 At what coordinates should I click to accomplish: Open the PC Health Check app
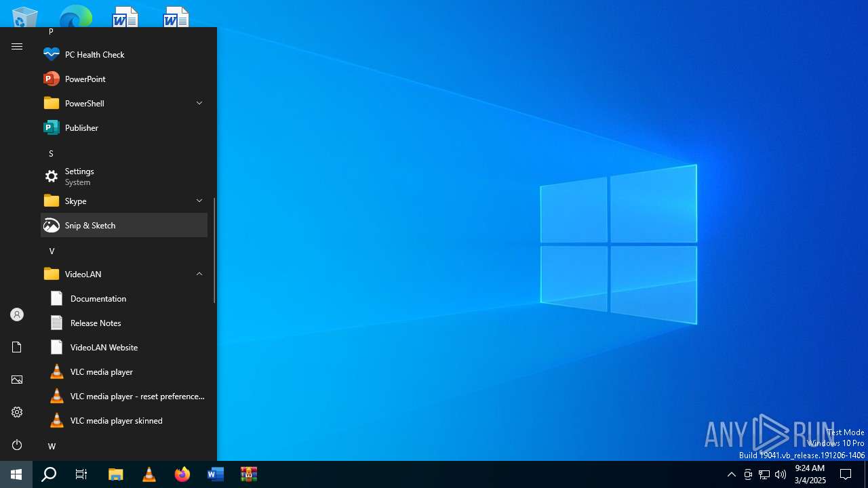124,54
